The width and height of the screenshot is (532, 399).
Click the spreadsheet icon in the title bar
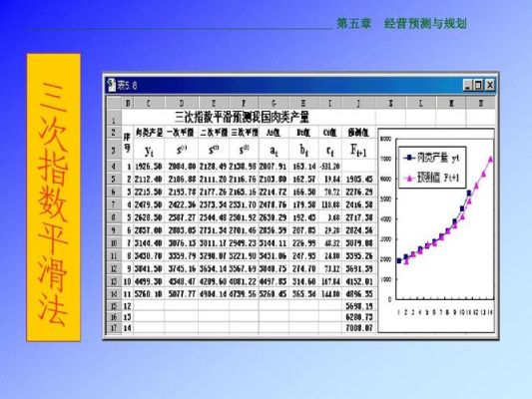111,85
